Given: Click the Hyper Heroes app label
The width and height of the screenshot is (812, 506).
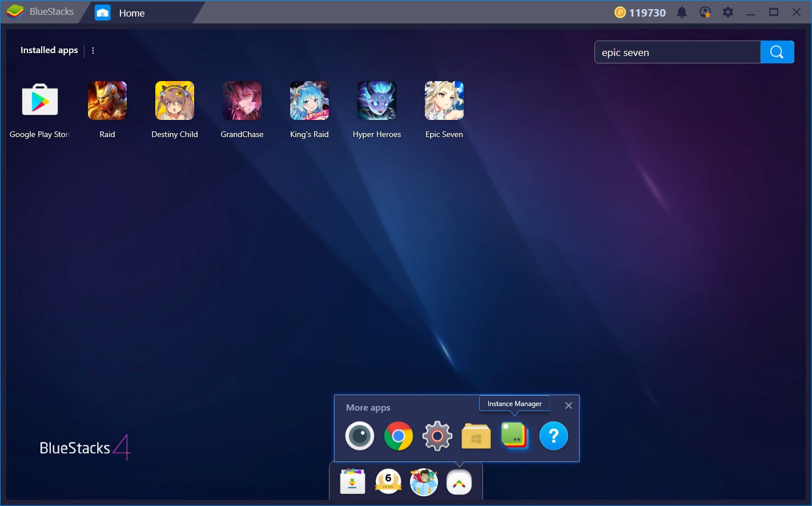Looking at the screenshot, I should click(x=377, y=134).
